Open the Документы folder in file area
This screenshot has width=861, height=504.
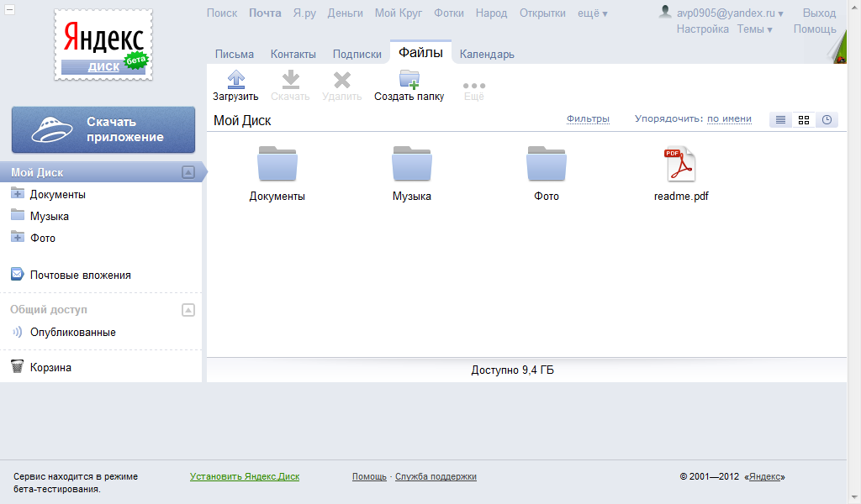point(277,165)
